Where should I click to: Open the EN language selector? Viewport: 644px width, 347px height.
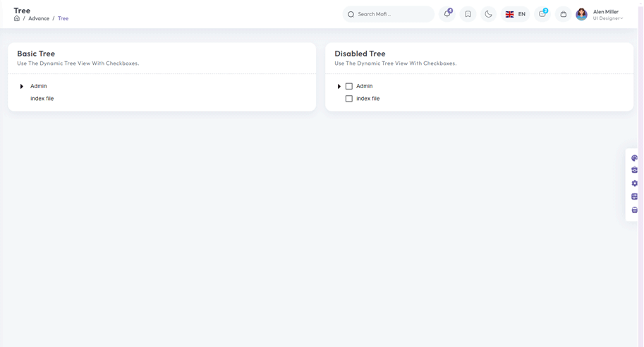coord(516,14)
